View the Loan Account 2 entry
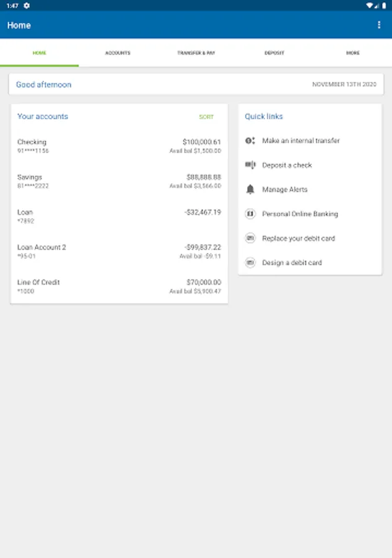 (x=119, y=251)
